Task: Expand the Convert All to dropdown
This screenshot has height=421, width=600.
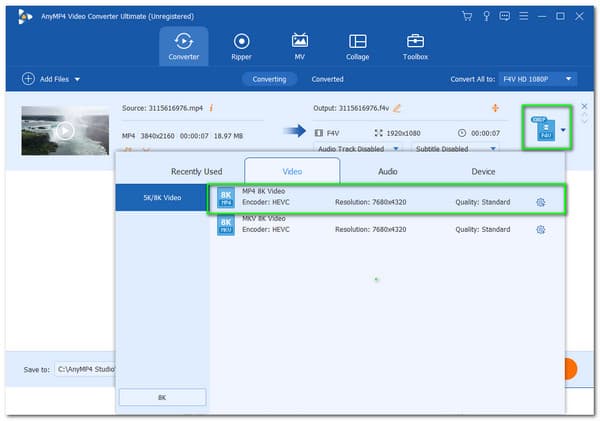Action: pos(570,79)
